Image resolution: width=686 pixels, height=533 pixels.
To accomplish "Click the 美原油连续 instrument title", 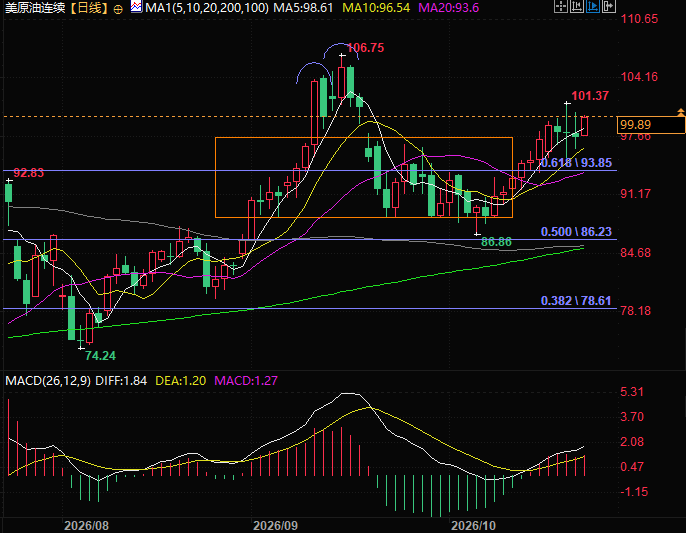I will point(35,8).
